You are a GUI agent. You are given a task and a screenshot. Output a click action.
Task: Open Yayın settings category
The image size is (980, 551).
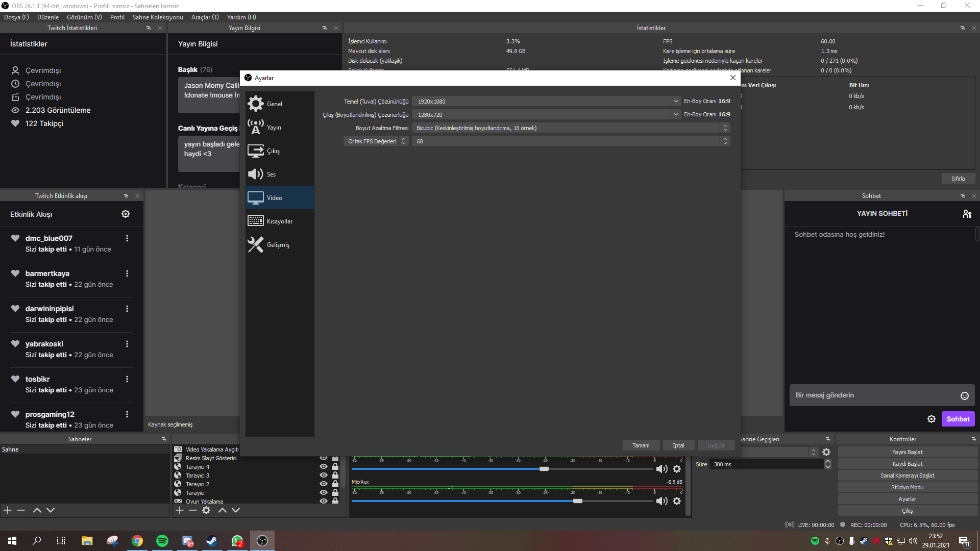pos(280,127)
